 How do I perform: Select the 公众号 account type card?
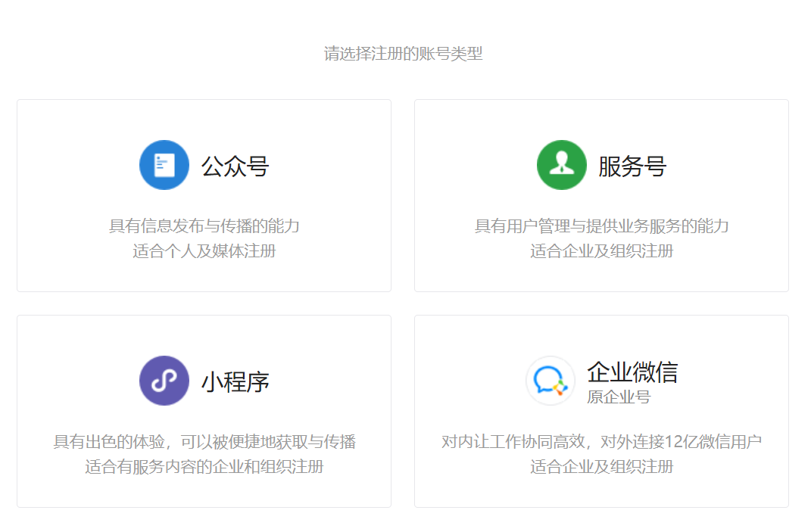tap(204, 195)
